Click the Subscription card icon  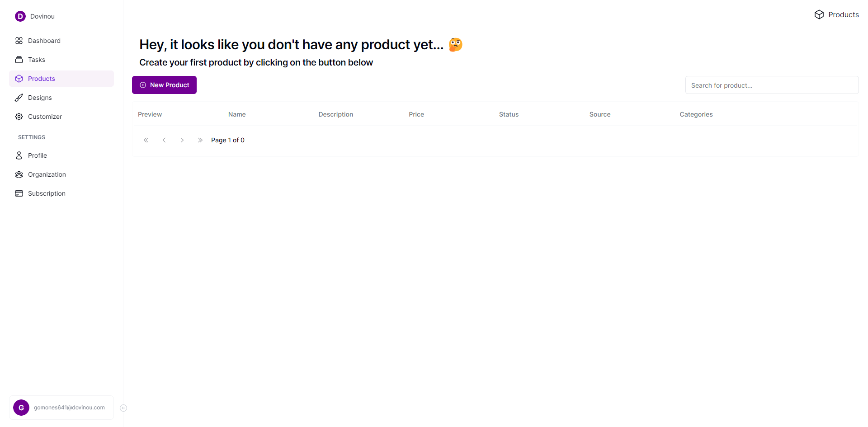click(x=19, y=193)
